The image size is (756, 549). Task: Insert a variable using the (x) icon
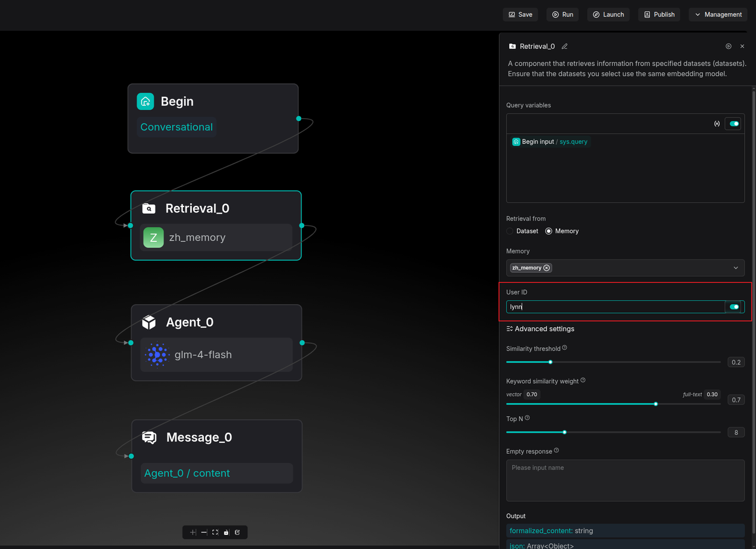tap(717, 124)
